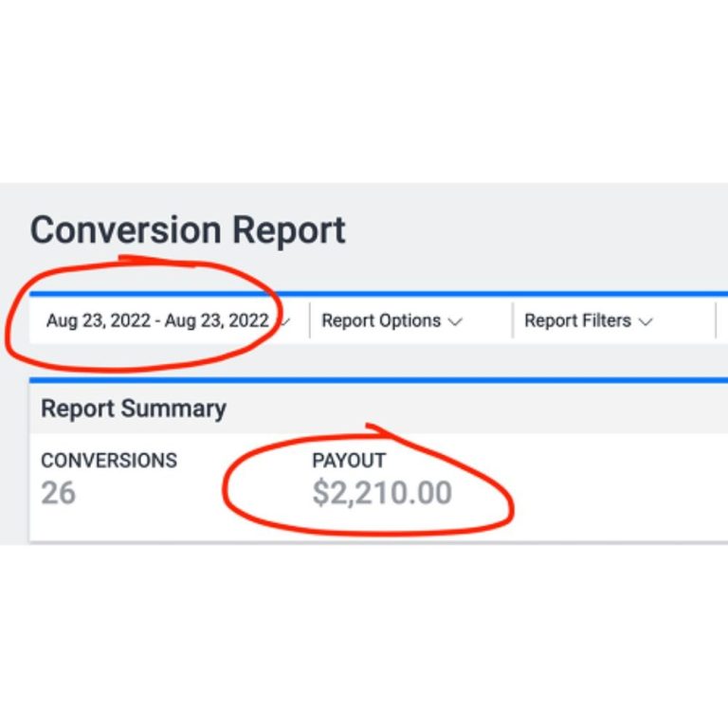This screenshot has width=728, height=728.
Task: Expand the Report Filters dropdown
Action: [589, 320]
